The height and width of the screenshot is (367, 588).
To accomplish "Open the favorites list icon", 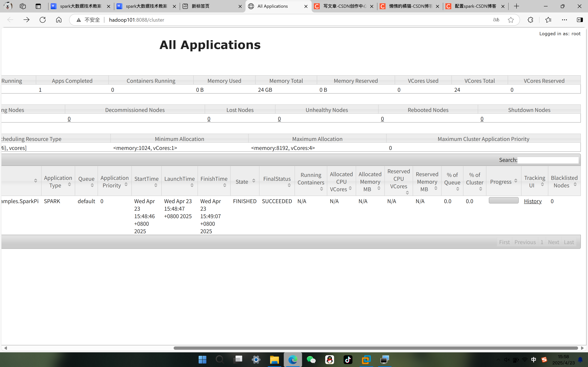I will [x=548, y=20].
